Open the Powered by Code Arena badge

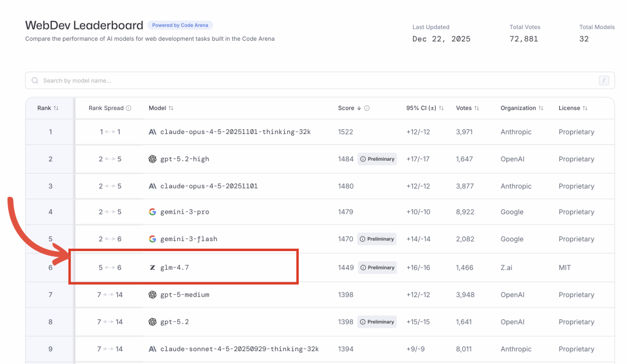[x=180, y=25]
